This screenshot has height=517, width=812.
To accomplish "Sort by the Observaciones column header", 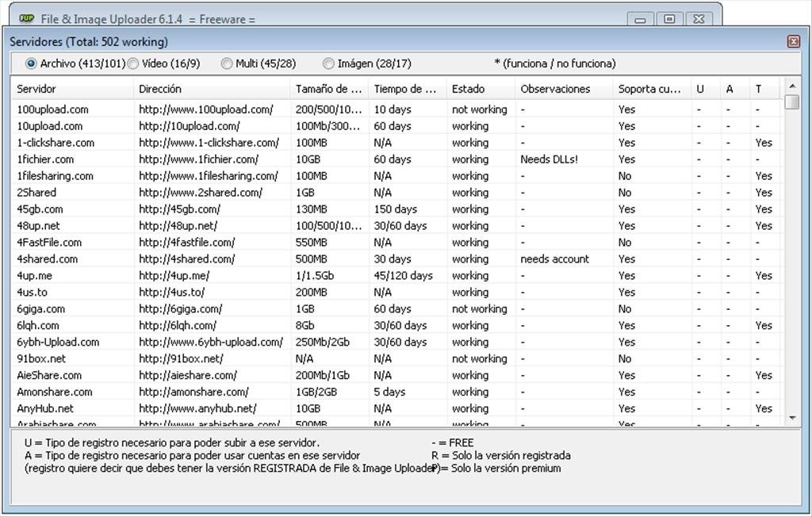I will pos(565,89).
